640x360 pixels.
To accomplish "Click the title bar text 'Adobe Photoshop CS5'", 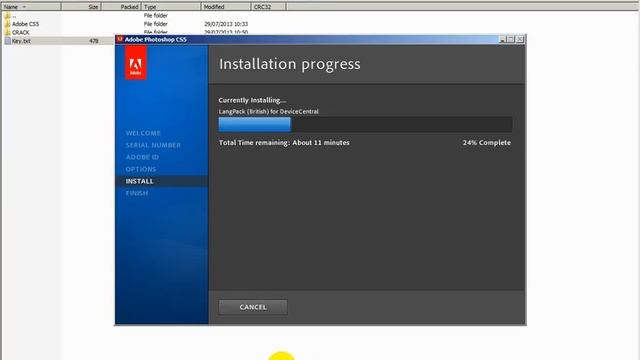I will tap(156, 40).
